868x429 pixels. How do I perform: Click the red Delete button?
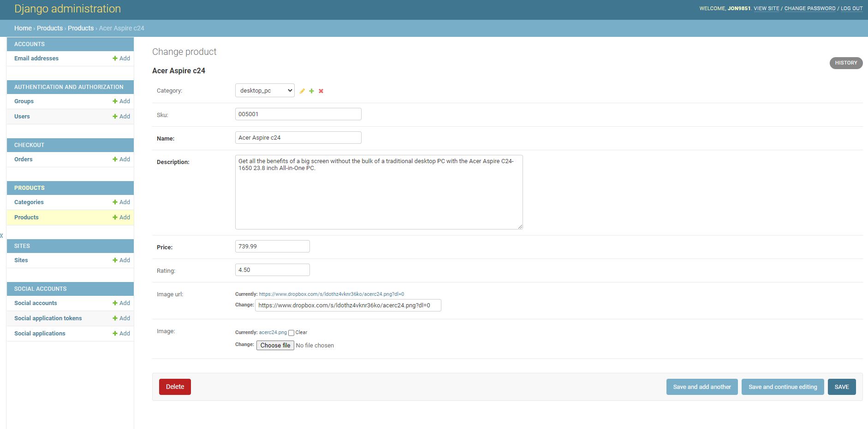175,387
